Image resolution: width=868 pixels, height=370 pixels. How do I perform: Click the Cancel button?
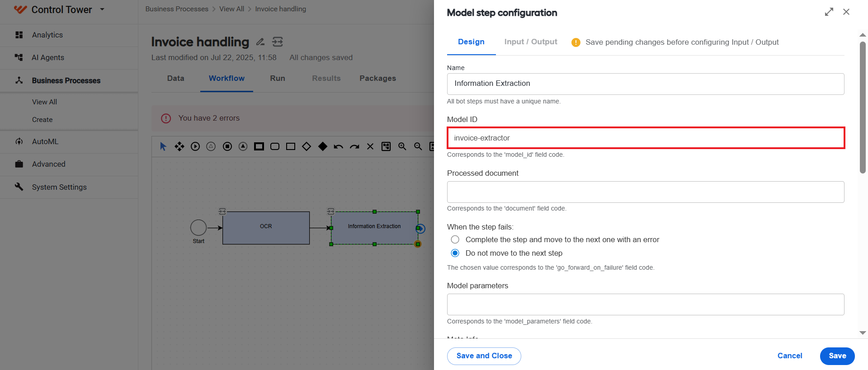click(x=790, y=356)
